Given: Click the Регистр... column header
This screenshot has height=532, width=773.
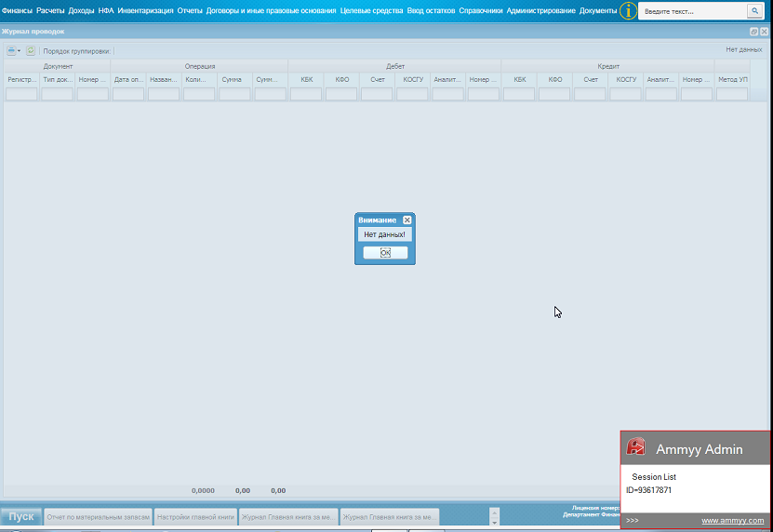Looking at the screenshot, I should click(x=21, y=79).
